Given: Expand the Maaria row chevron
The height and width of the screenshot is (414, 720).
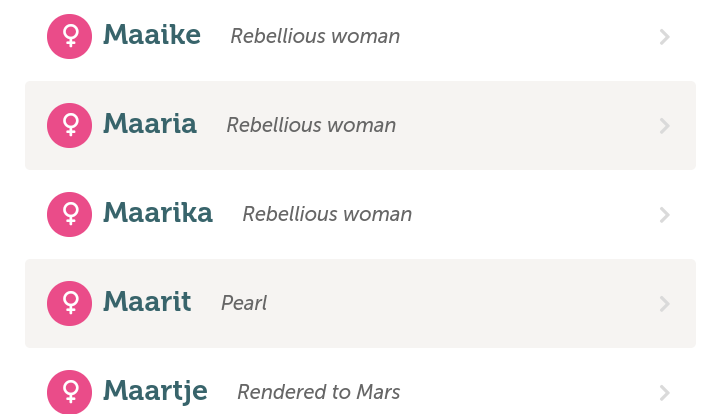Looking at the screenshot, I should point(665,126).
